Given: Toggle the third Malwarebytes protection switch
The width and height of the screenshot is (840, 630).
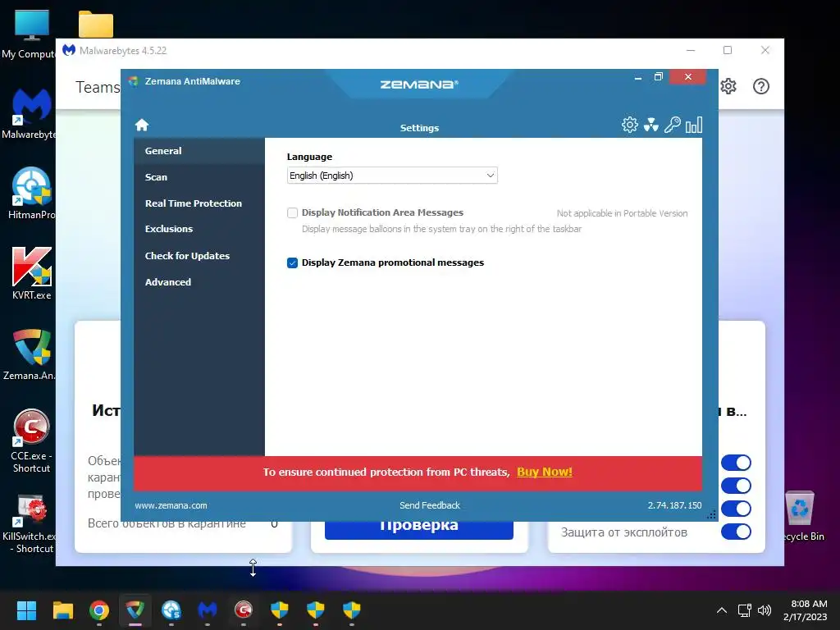Looking at the screenshot, I should [x=736, y=509].
